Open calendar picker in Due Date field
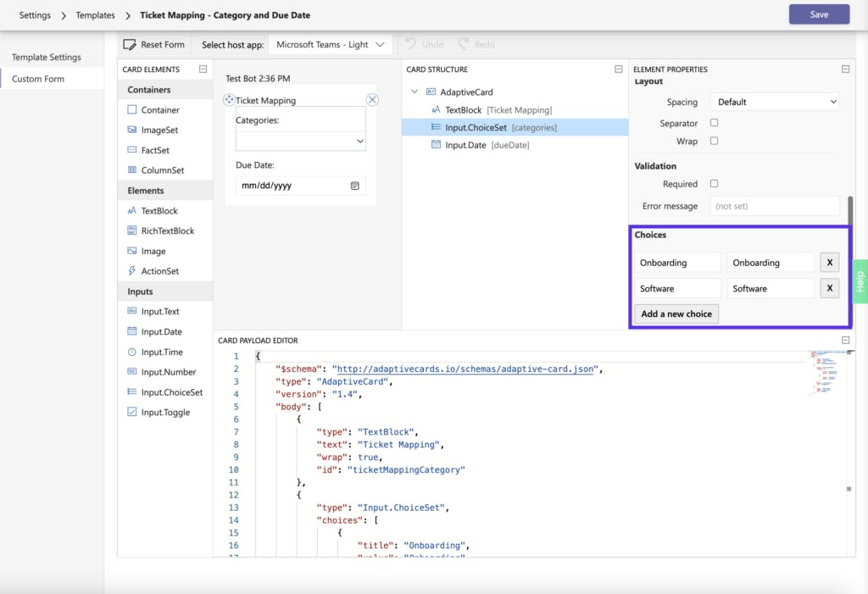 click(x=355, y=186)
